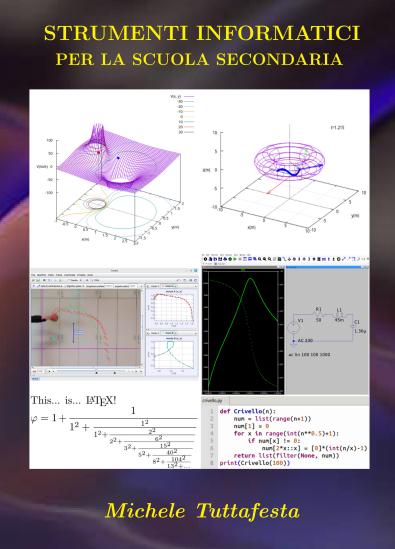Screen dimensions: 395x549
Task: Select resistor R1 in the circuit schematic
Action: (x=319, y=314)
